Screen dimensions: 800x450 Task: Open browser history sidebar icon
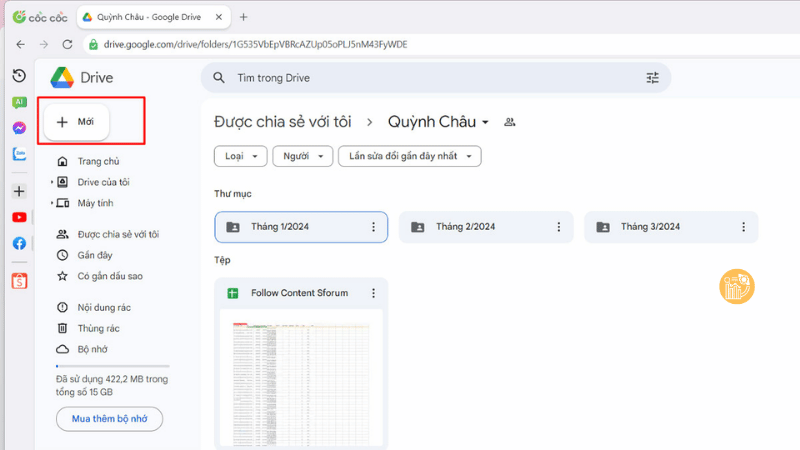pos(19,76)
